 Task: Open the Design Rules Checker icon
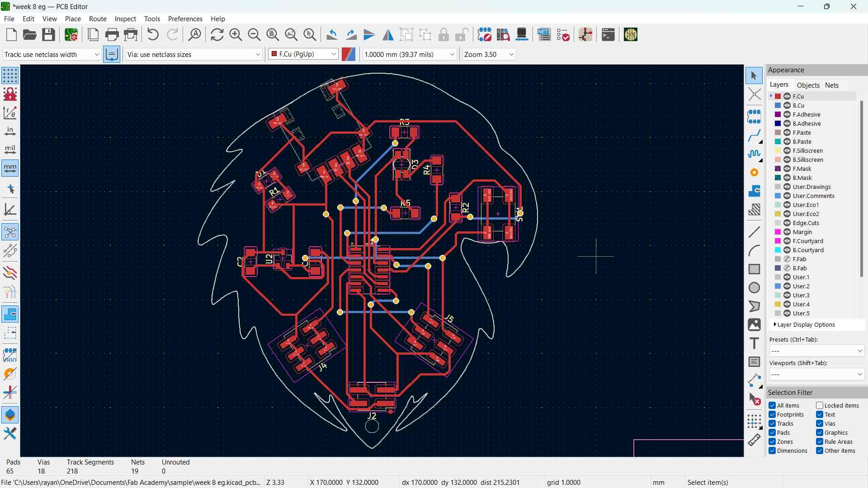click(x=563, y=35)
